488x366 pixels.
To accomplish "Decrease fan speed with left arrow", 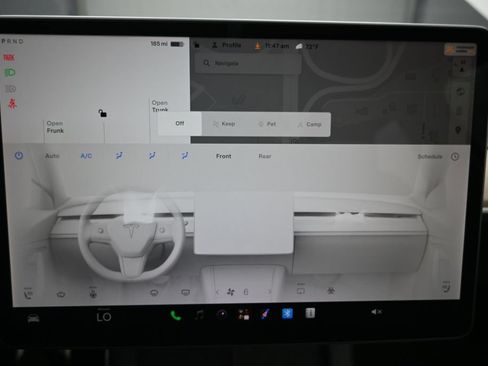I will click(217, 292).
